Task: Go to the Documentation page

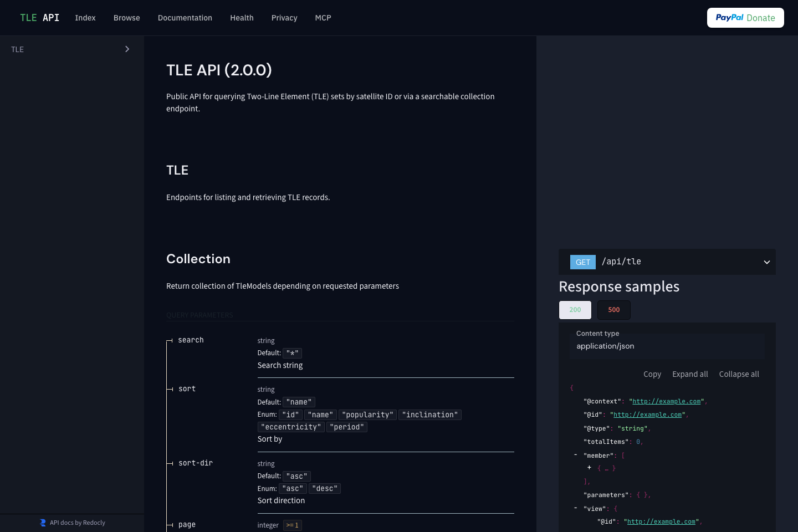Action: pyautogui.click(x=185, y=18)
